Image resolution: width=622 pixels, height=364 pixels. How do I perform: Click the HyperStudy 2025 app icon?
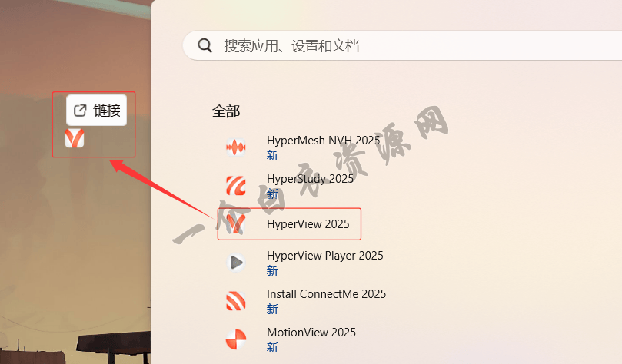coord(235,186)
